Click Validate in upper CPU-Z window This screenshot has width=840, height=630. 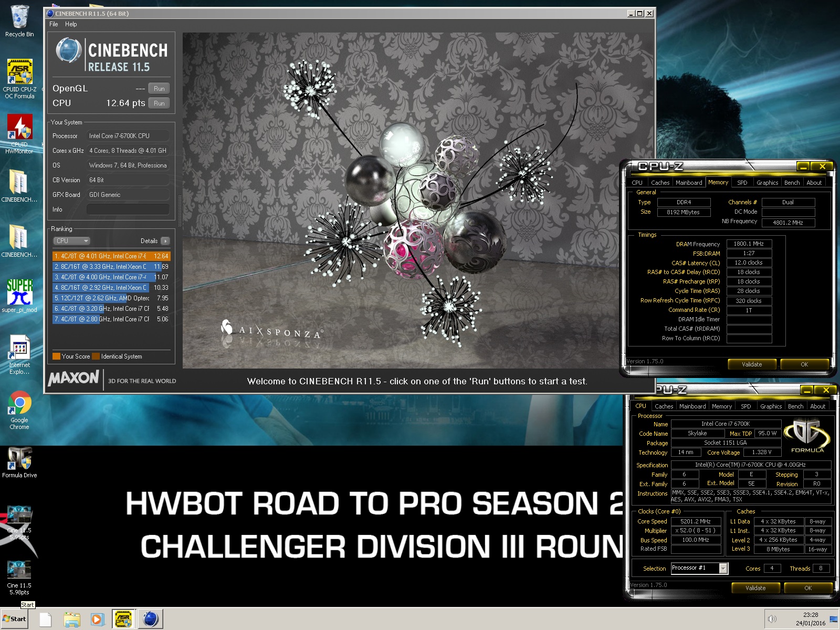(x=752, y=364)
